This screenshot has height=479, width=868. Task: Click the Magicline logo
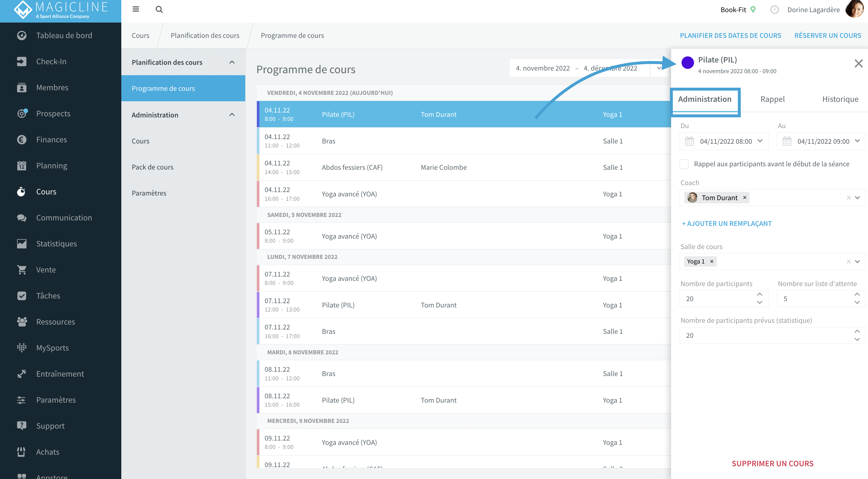[61, 10]
